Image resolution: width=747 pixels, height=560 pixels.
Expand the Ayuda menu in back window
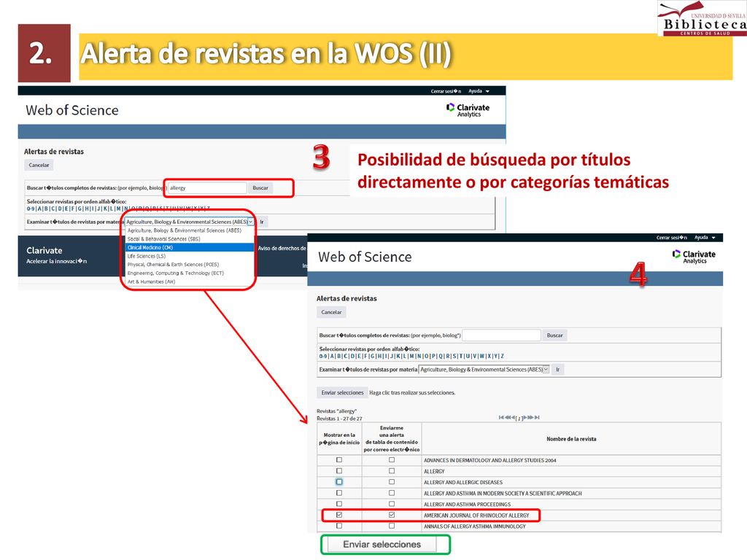[479, 91]
